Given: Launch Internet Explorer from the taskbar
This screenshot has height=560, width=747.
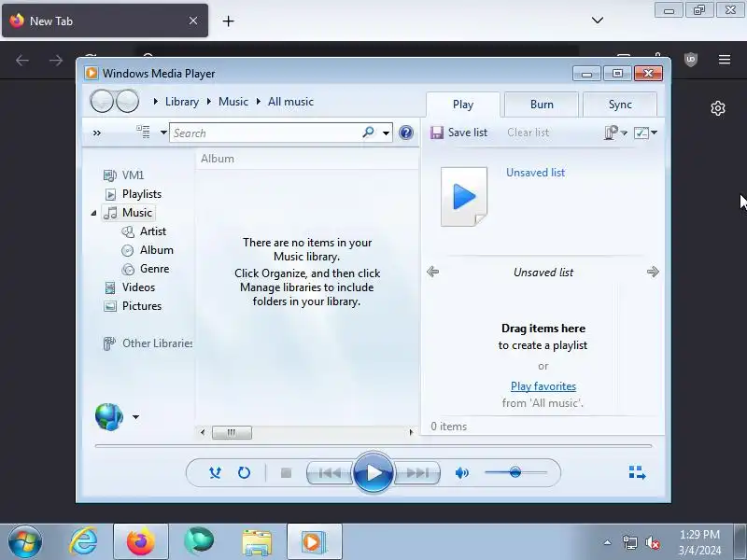Looking at the screenshot, I should [83, 542].
